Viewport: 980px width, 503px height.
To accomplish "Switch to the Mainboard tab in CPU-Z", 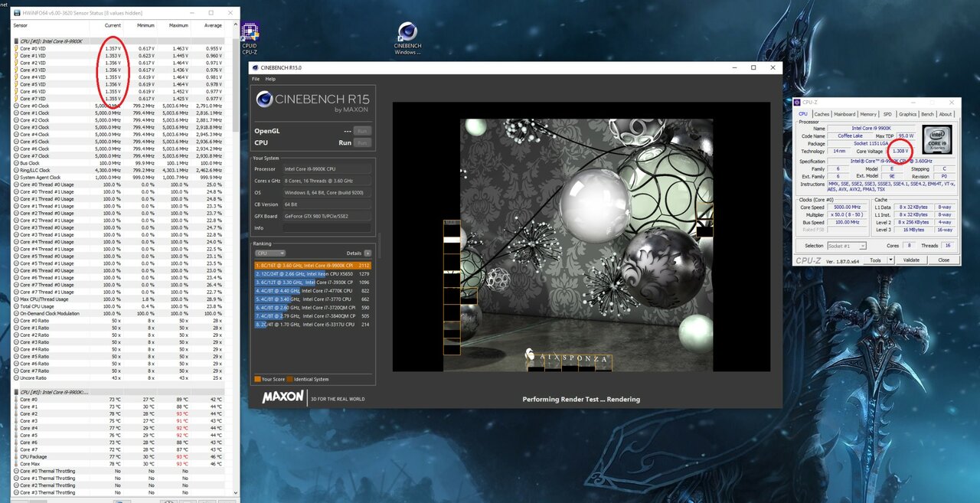I will (x=844, y=114).
